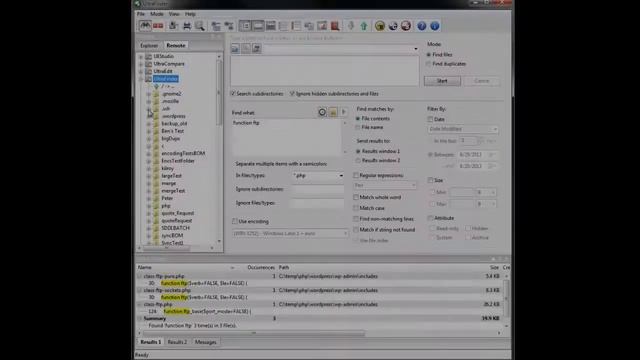Switch to the Explorer tab
640x360 pixels.
coord(149,45)
